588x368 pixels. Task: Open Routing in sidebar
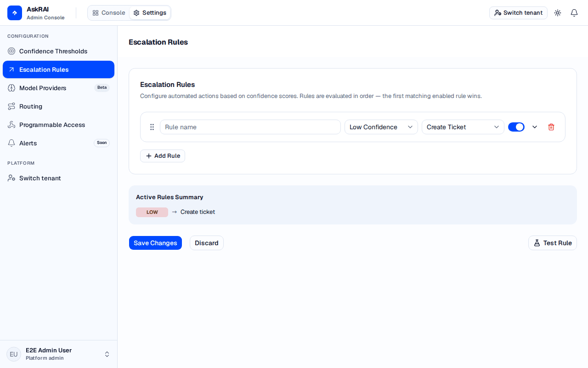58,106
